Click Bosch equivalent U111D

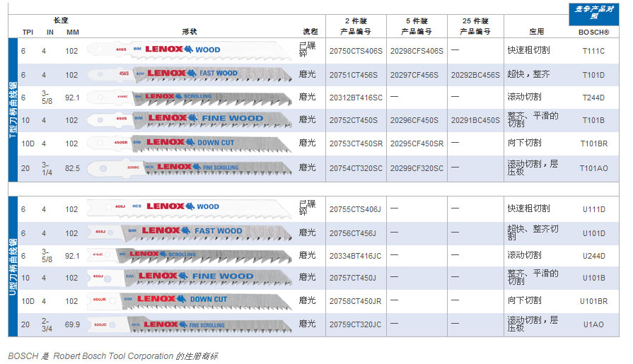pyautogui.click(x=593, y=209)
